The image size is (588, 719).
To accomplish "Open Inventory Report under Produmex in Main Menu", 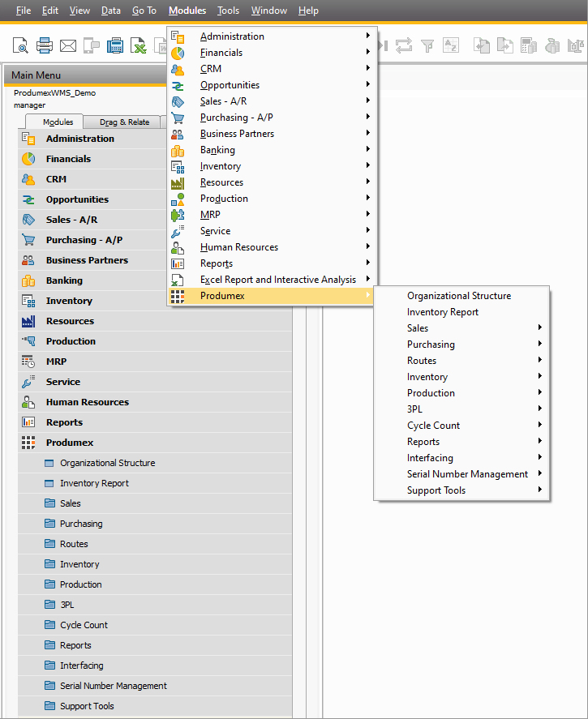I will [155, 483].
